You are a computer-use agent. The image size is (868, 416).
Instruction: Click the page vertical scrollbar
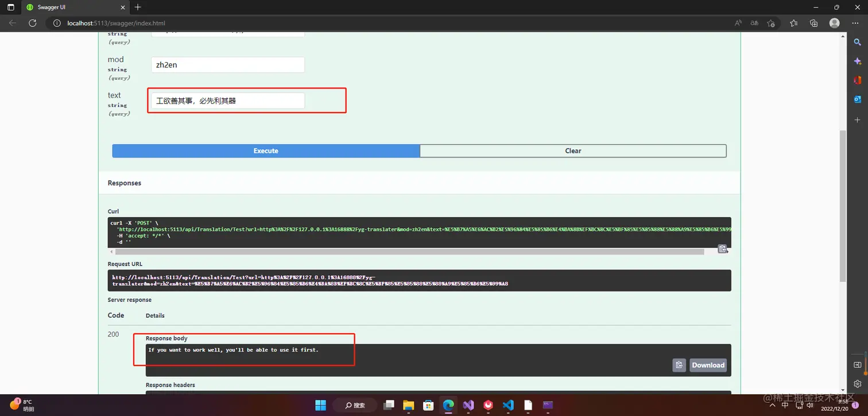click(843, 206)
